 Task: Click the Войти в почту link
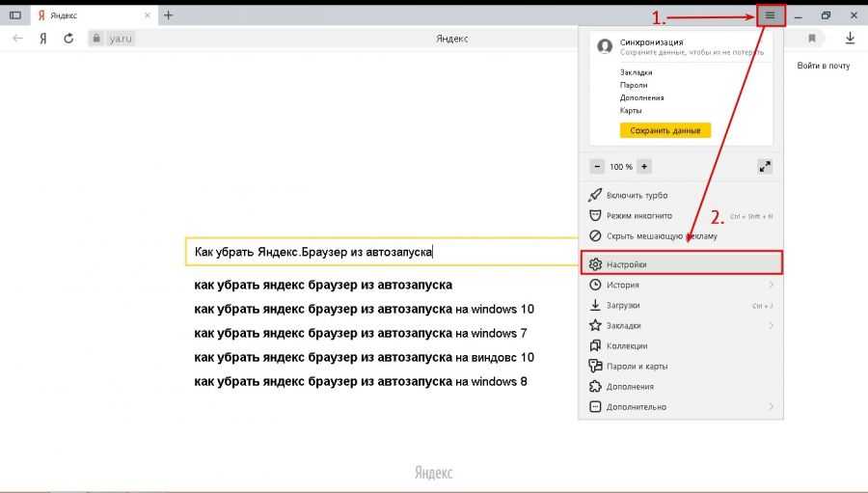point(824,66)
